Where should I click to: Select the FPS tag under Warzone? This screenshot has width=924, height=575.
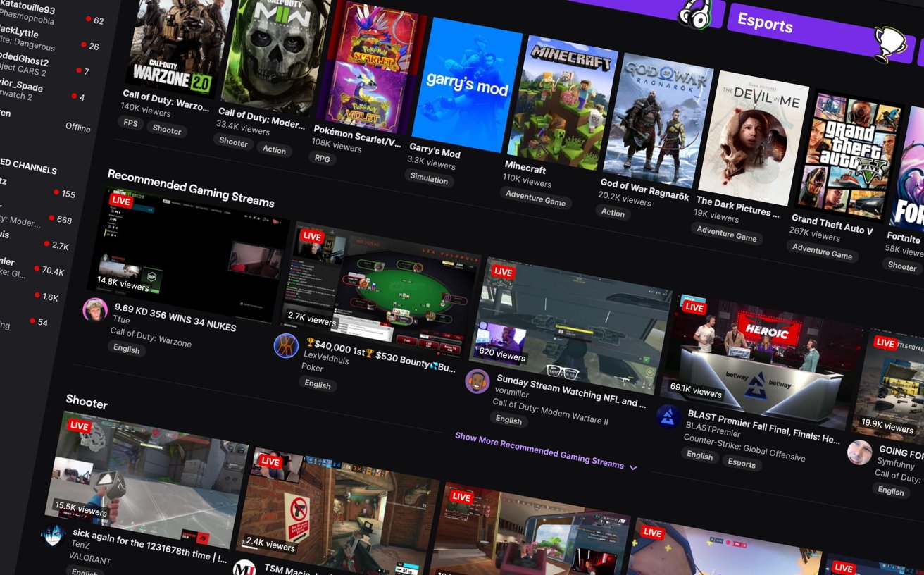coord(132,123)
